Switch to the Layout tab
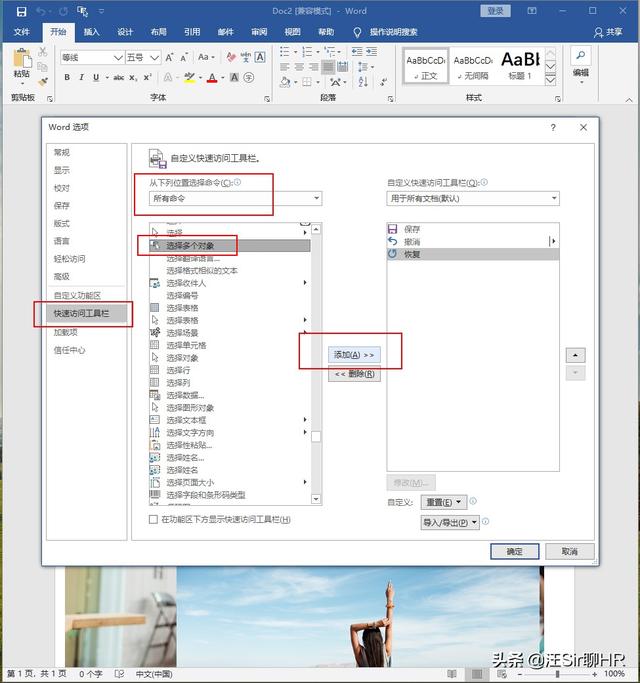The width and height of the screenshot is (640, 683). click(159, 32)
